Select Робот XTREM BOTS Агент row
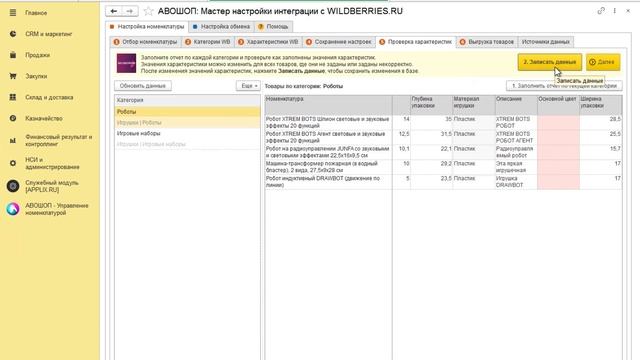This screenshot has width=640, height=360. 328,137
